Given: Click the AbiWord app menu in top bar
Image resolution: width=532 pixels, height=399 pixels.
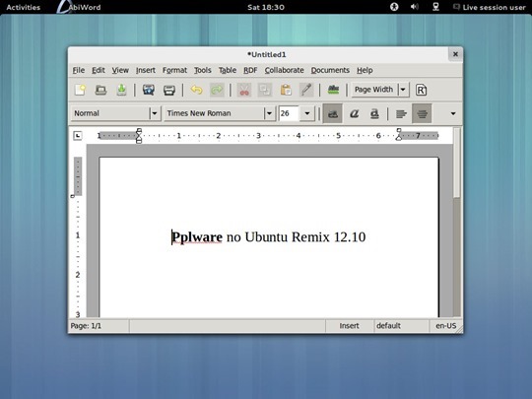Looking at the screenshot, I should [x=80, y=7].
